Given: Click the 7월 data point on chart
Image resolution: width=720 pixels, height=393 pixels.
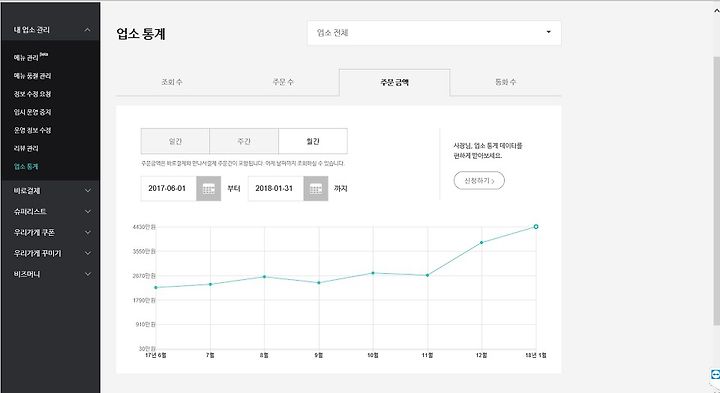Looking at the screenshot, I should 210,284.
